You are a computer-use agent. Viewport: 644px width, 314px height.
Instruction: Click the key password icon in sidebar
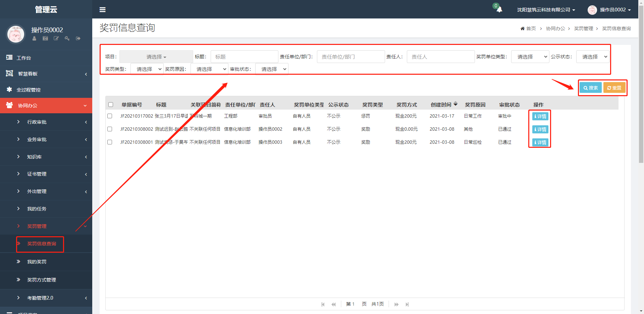point(67,39)
